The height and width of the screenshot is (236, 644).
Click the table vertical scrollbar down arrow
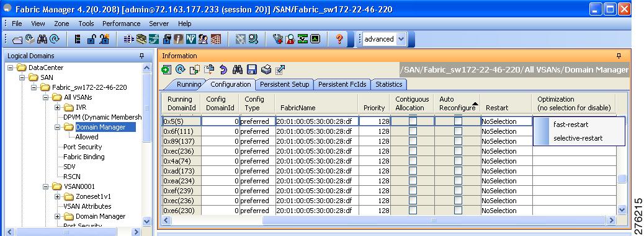(622, 210)
